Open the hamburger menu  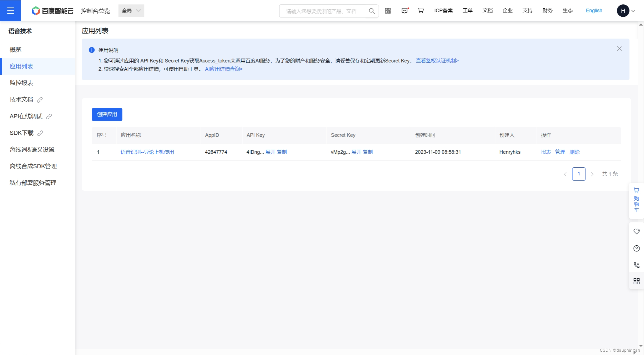click(x=10, y=11)
